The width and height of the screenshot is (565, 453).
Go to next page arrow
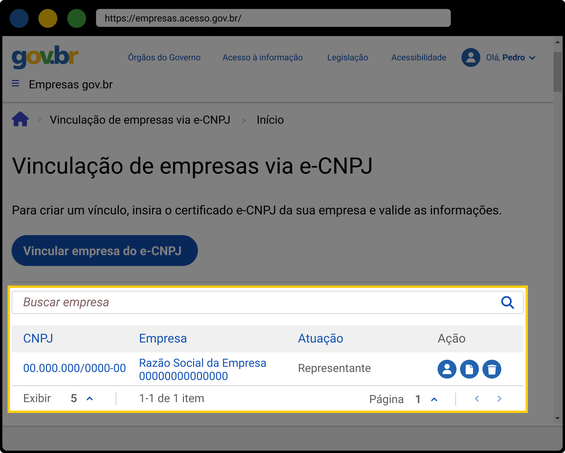pyautogui.click(x=499, y=399)
